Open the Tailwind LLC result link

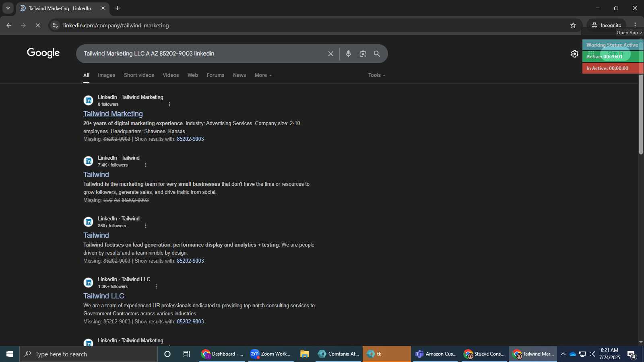coord(104,296)
